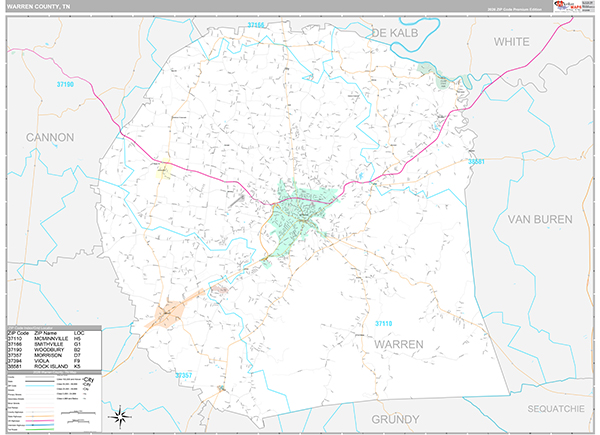Click the 37110 ZIP label above WARREN
This screenshot has width=600, height=435.
click(383, 324)
